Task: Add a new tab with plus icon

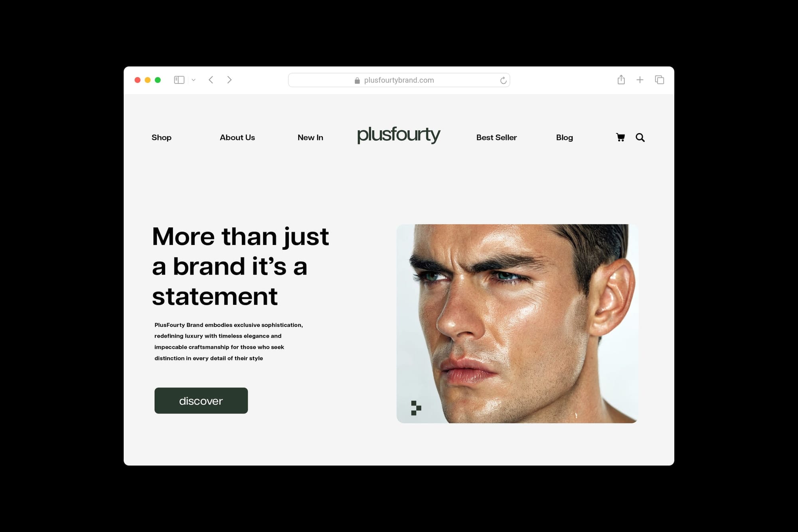Action: (x=640, y=80)
